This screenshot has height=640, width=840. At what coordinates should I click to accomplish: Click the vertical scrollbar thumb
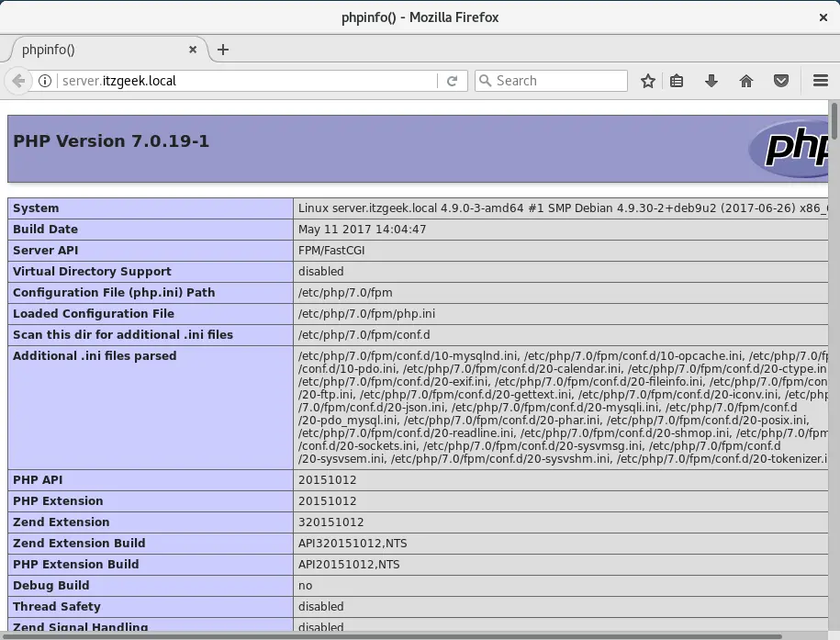click(x=834, y=121)
